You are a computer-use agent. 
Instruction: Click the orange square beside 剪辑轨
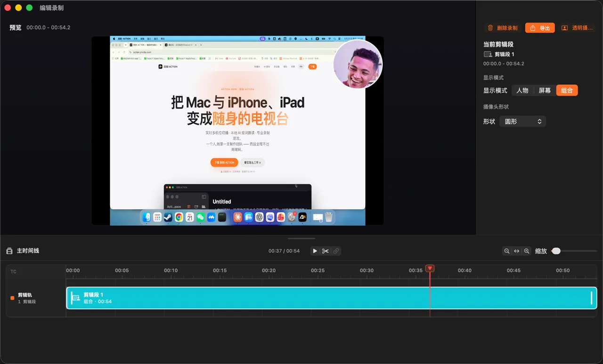point(12,298)
